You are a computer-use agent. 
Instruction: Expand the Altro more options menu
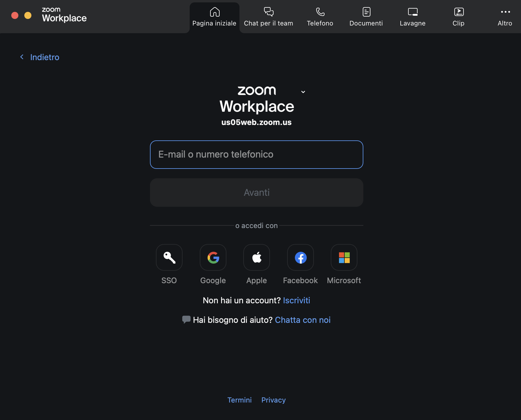505,17
